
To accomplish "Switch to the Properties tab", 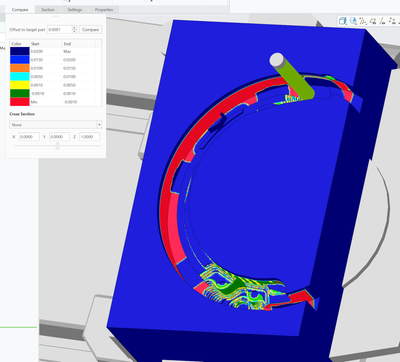I will point(104,10).
